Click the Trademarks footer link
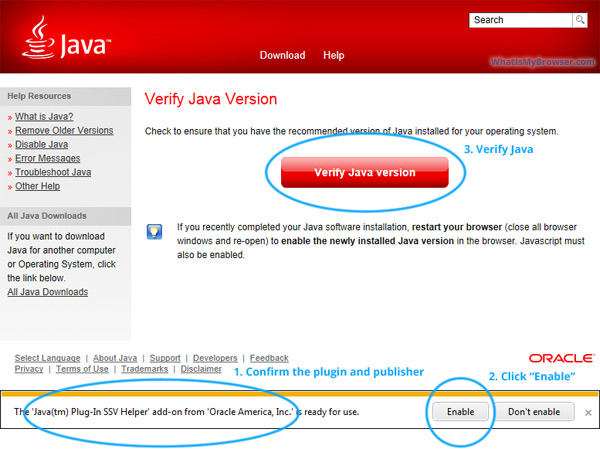Viewport: 600px width, 449px height. [145, 369]
